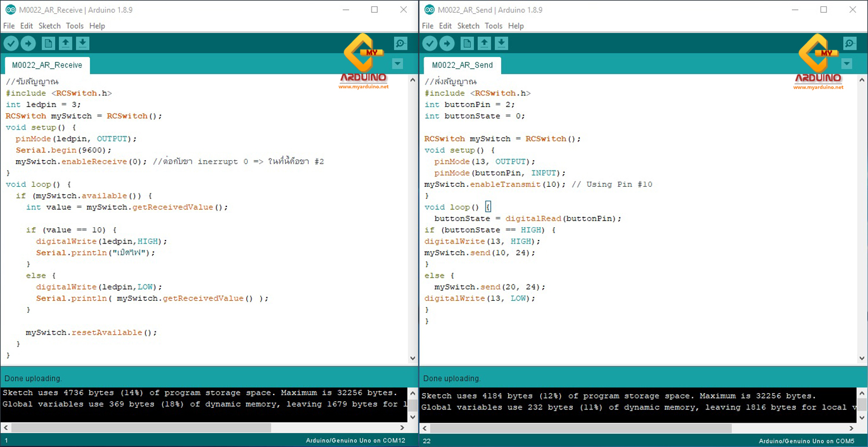Select the M0022_AR_Send tab
This screenshot has width=868, height=447.
461,65
